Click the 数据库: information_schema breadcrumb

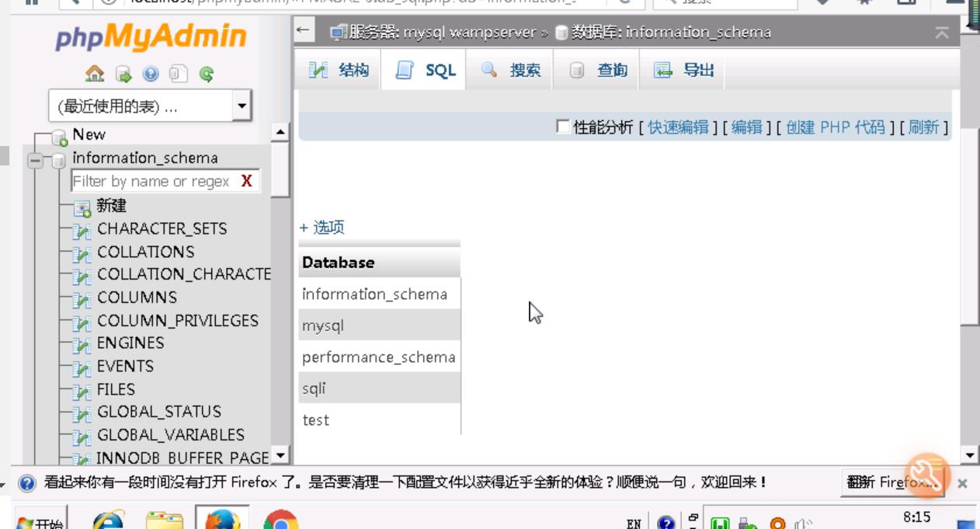(671, 33)
